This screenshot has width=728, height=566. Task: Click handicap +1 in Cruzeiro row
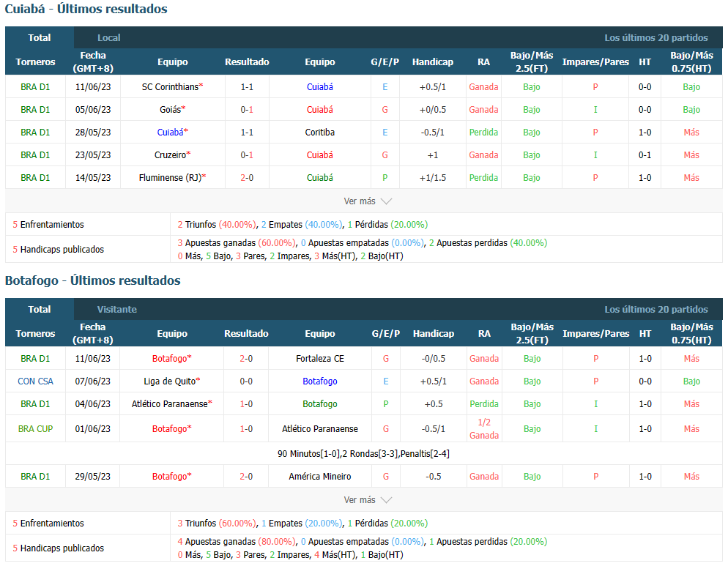[x=433, y=155]
